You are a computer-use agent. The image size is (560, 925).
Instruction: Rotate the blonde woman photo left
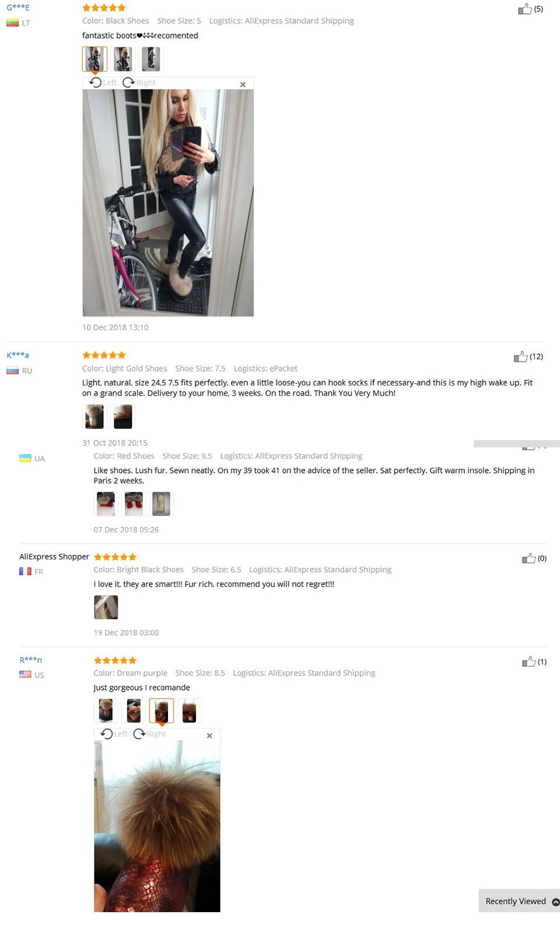coord(103,82)
